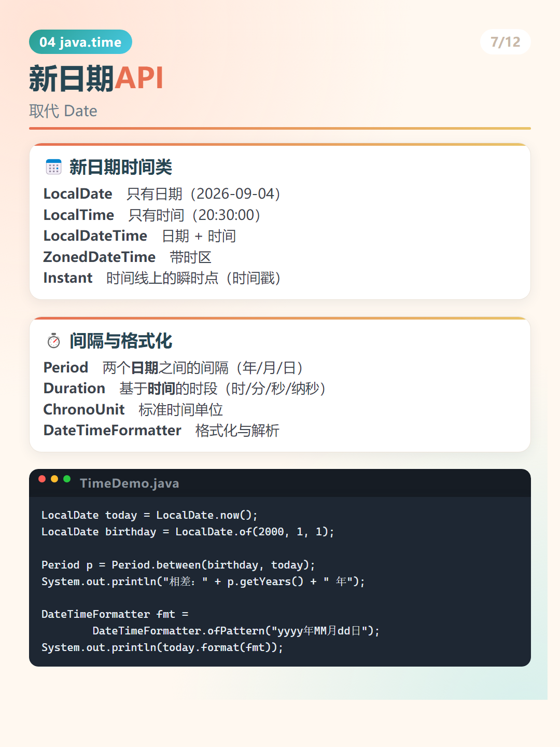Click the yellow dot in code window
Image resolution: width=560 pixels, height=747 pixels.
coord(54,479)
